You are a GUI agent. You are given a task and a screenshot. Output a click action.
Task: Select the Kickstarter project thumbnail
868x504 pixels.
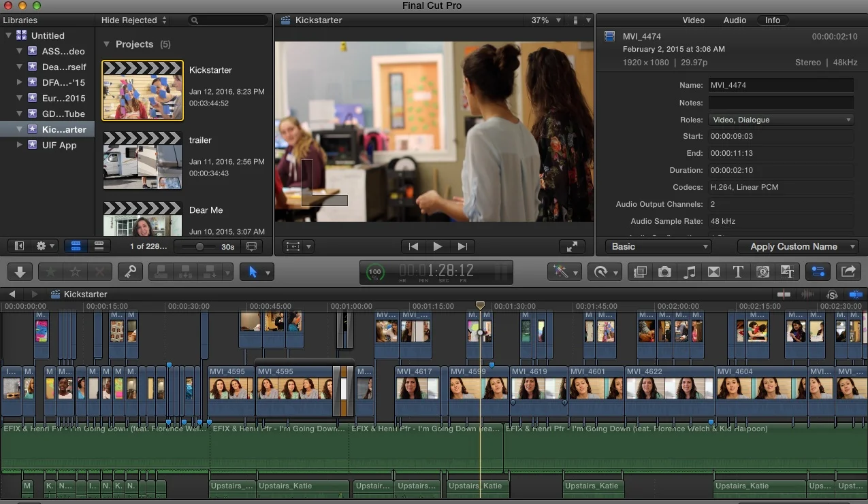point(143,90)
